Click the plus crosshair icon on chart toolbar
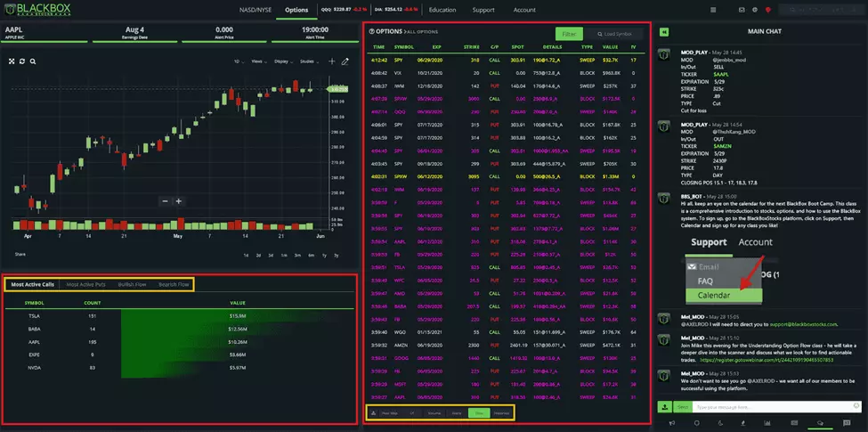Screen dimensions: 868x432 [331, 61]
